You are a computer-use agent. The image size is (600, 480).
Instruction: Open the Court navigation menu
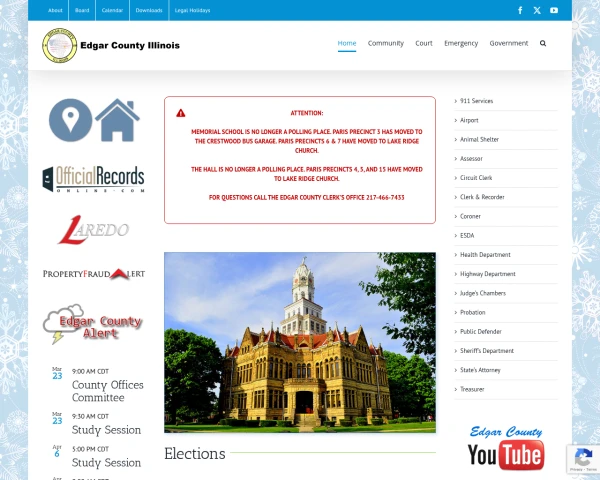point(424,43)
